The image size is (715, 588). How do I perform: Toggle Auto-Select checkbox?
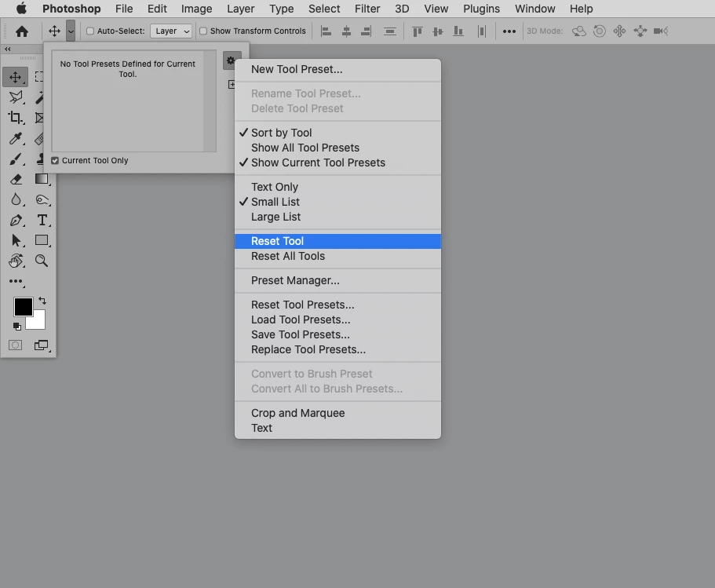[x=90, y=31]
